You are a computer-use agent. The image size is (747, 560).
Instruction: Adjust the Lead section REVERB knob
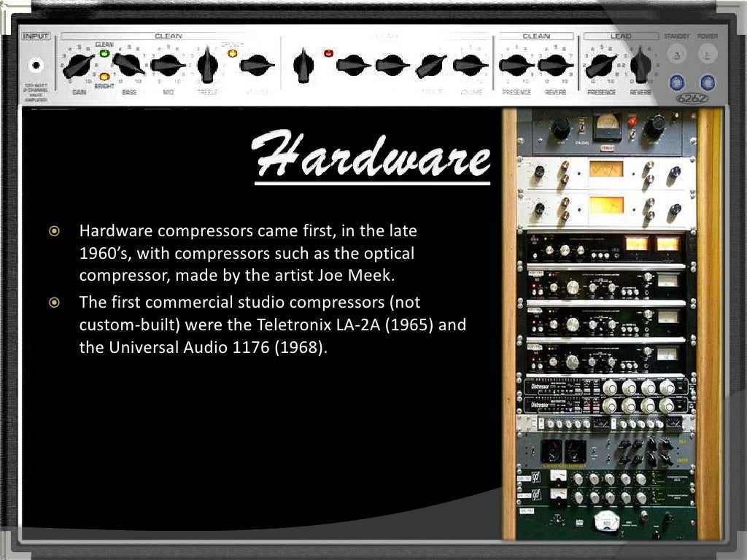coord(640,65)
